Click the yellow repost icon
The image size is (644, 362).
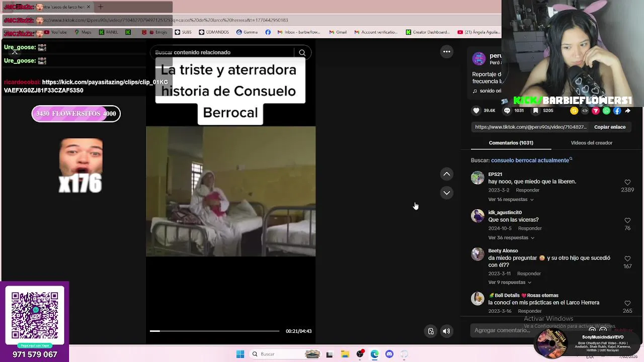pyautogui.click(x=574, y=111)
